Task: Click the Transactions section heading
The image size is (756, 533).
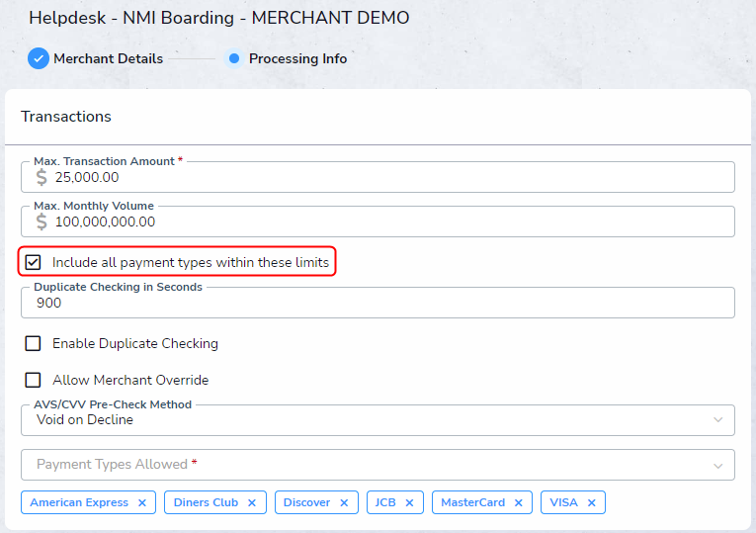Action: pyautogui.click(x=66, y=117)
